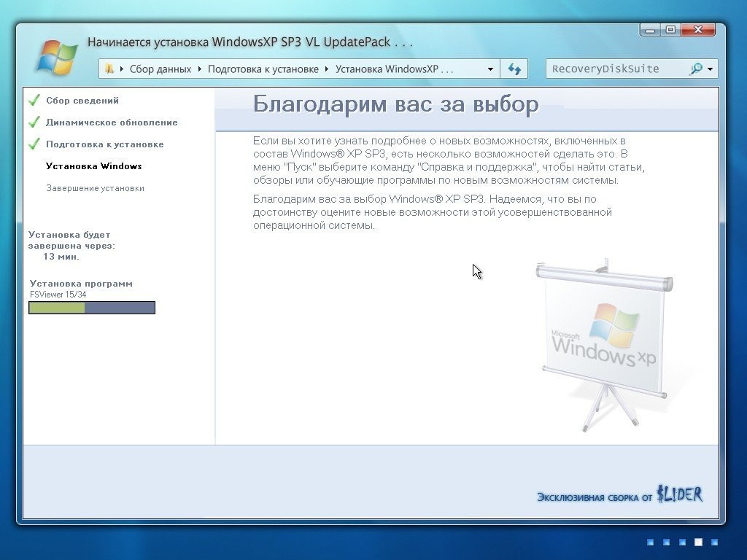The width and height of the screenshot is (747, 560).
Task: Click the refresh arrows button beside address bar
Action: [514, 69]
